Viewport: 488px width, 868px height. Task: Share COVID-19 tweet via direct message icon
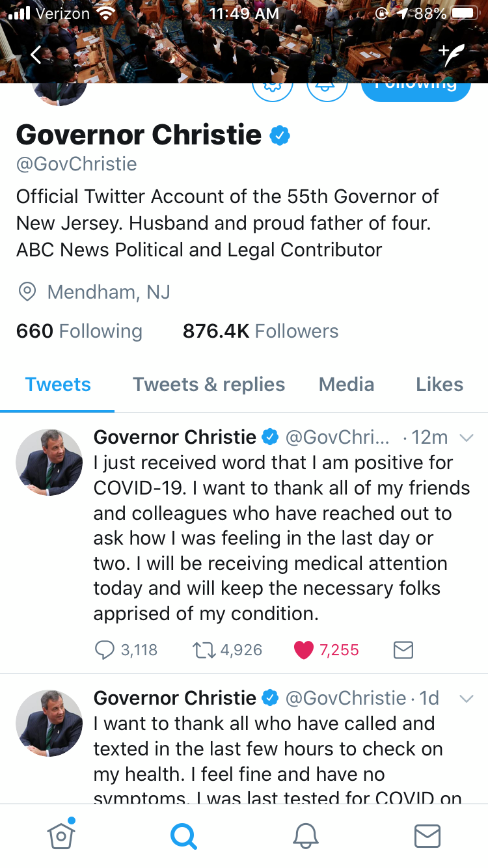click(403, 649)
